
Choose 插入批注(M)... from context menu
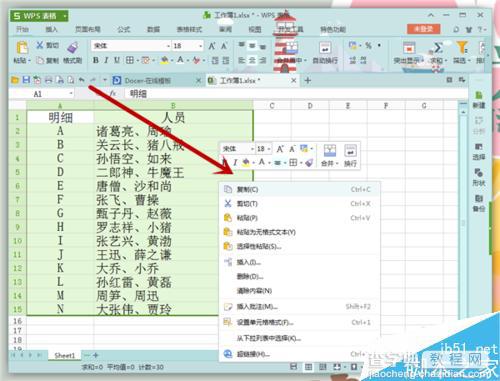pos(299,307)
